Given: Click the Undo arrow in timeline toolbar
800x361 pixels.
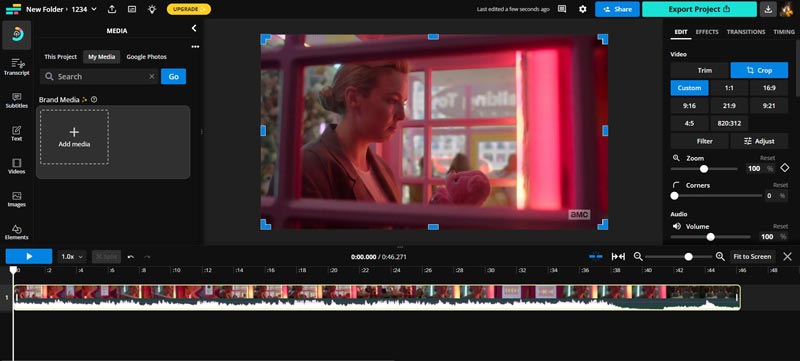Looking at the screenshot, I should click(131, 256).
